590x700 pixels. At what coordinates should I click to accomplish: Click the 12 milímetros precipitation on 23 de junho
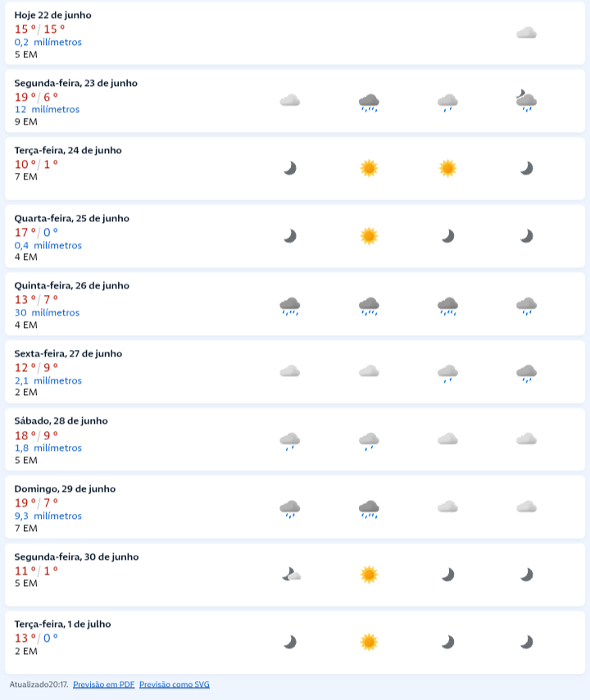pyautogui.click(x=47, y=109)
